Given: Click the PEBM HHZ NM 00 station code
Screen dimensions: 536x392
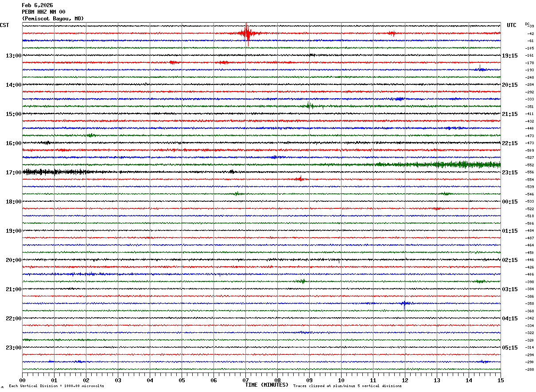Looking at the screenshot, I should [43, 12].
